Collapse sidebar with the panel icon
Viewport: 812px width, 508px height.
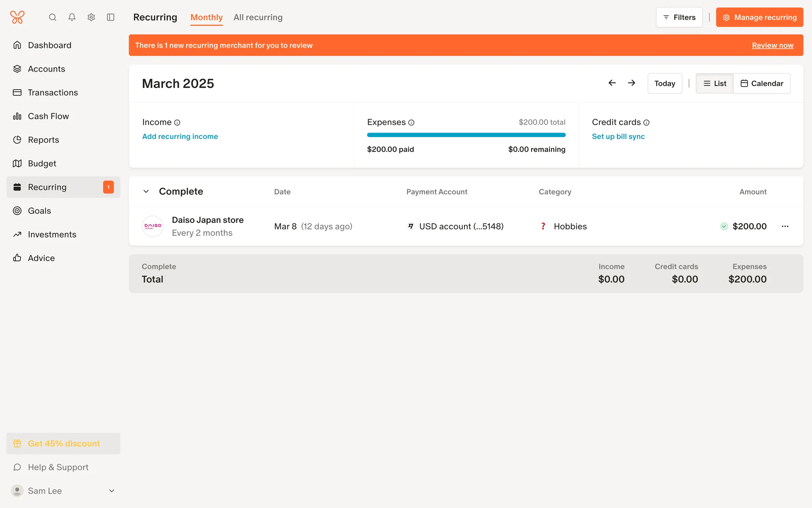point(111,17)
